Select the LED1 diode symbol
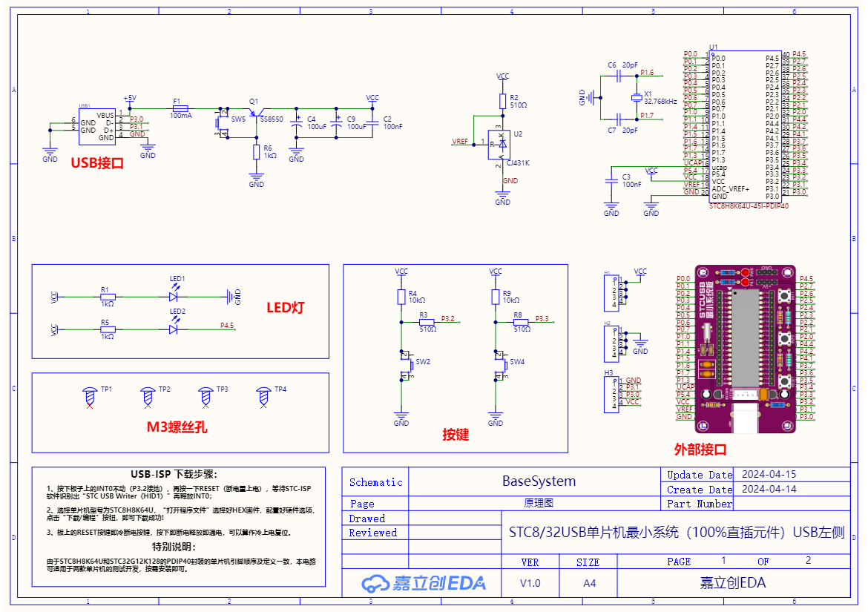The height and width of the screenshot is (612, 868). pos(174,294)
